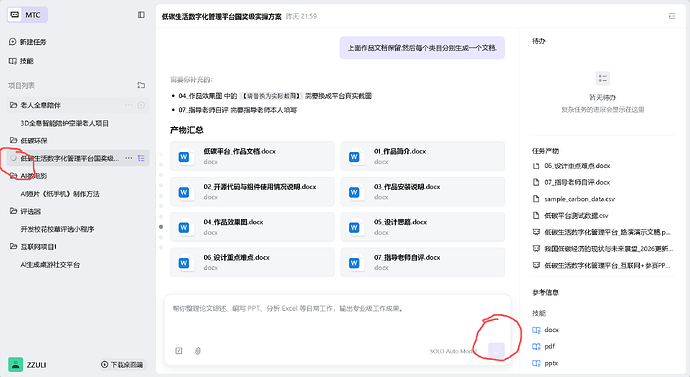This screenshot has height=377, width=690.
Task: Open the pptx skill reference
Action: coord(551,363)
